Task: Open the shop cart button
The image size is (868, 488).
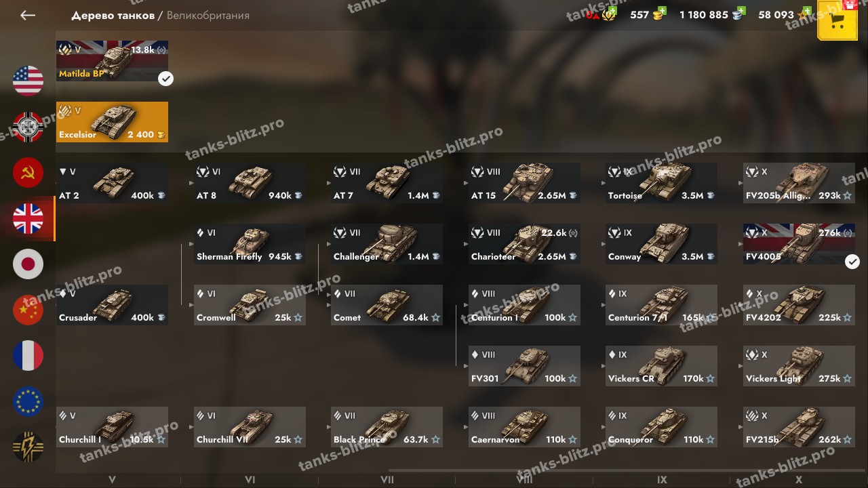Action: (x=837, y=20)
